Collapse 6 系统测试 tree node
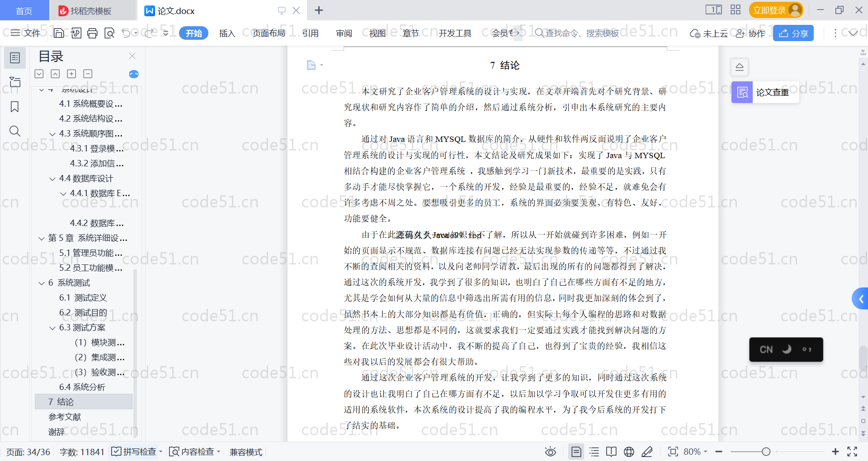 [x=42, y=283]
